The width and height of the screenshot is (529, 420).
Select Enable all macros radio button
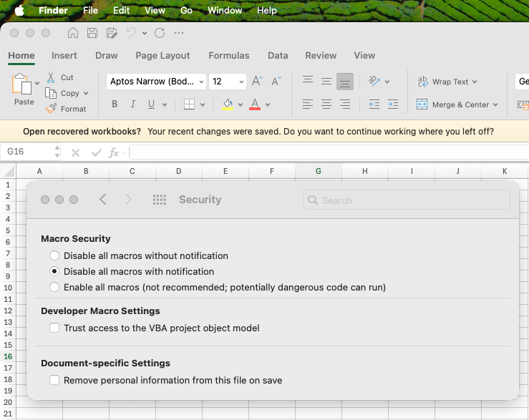coord(54,287)
